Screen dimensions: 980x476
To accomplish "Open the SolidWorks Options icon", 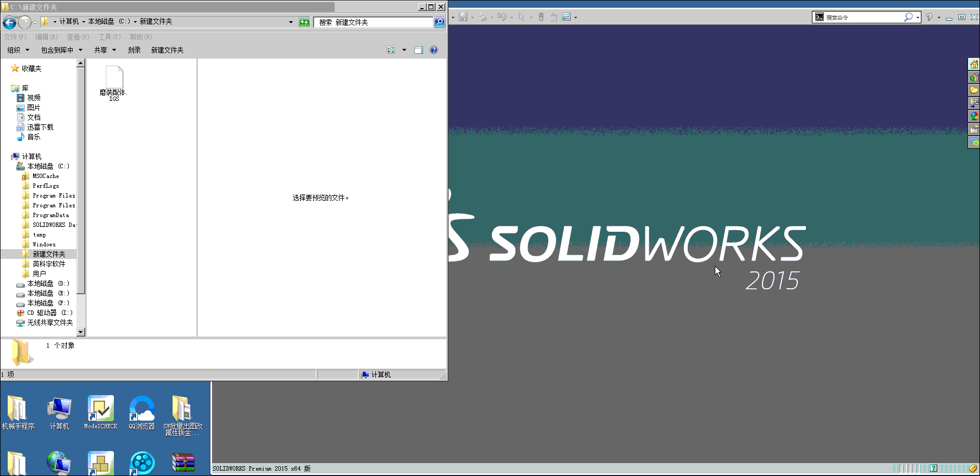I will [x=566, y=17].
